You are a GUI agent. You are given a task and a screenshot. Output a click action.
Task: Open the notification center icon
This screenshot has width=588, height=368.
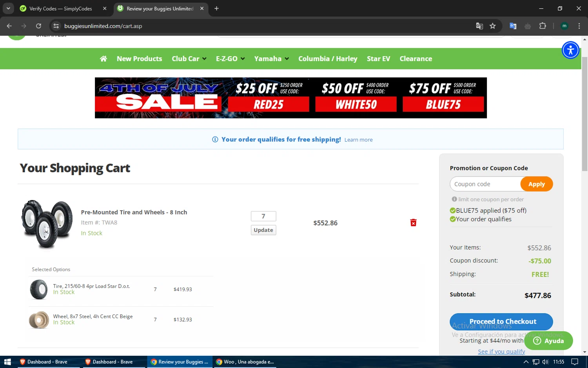tap(575, 362)
